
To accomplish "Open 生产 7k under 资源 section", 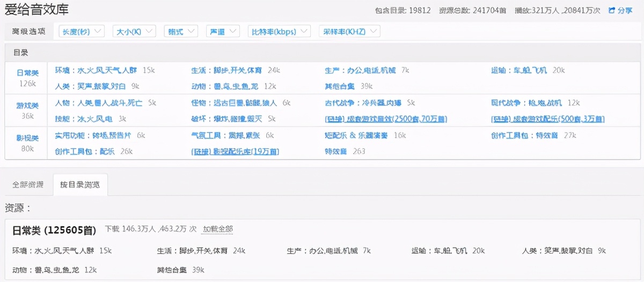I will [323, 250].
